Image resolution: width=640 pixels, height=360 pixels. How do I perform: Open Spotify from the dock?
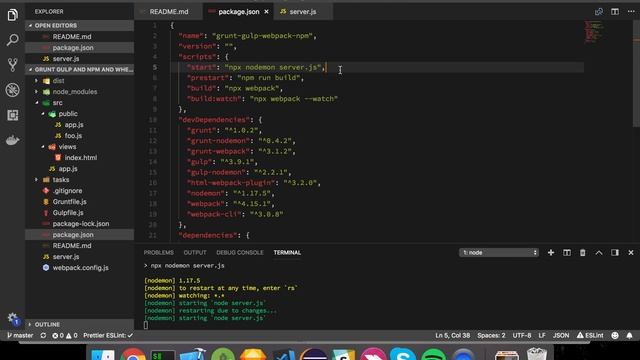pos(433,354)
